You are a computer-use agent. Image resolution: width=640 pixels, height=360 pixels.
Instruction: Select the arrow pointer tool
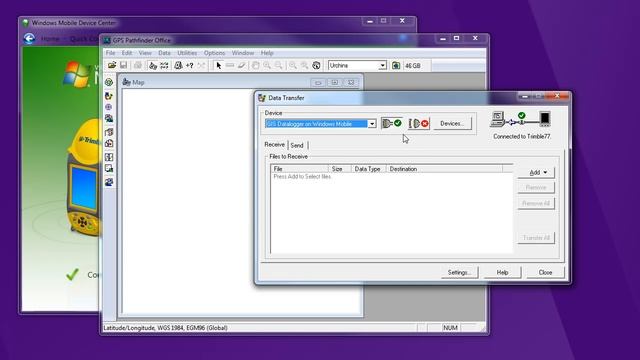pos(218,65)
